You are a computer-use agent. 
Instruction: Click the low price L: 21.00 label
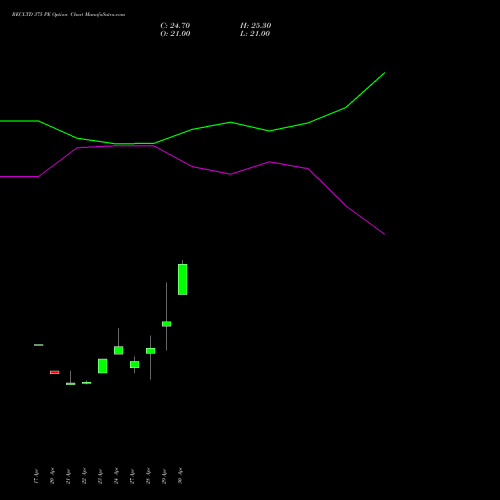pos(255,34)
